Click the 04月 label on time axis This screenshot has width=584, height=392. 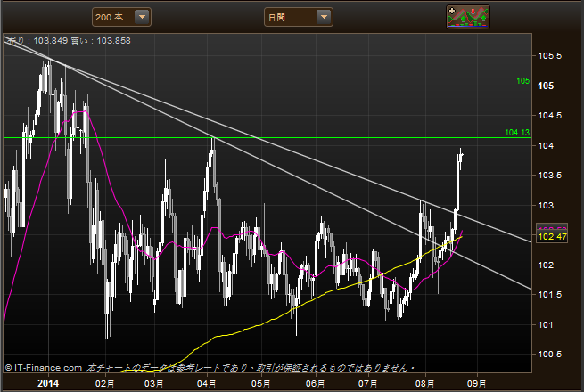coord(206,383)
